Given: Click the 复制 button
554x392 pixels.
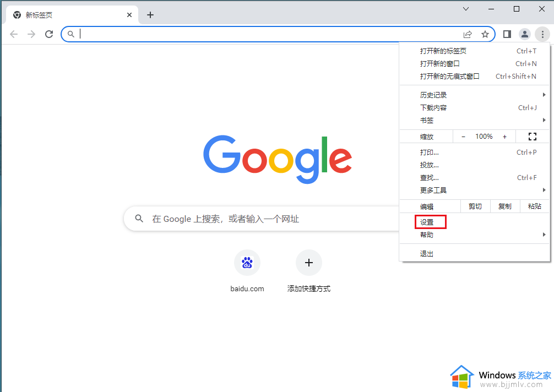Looking at the screenshot, I should [x=505, y=206].
